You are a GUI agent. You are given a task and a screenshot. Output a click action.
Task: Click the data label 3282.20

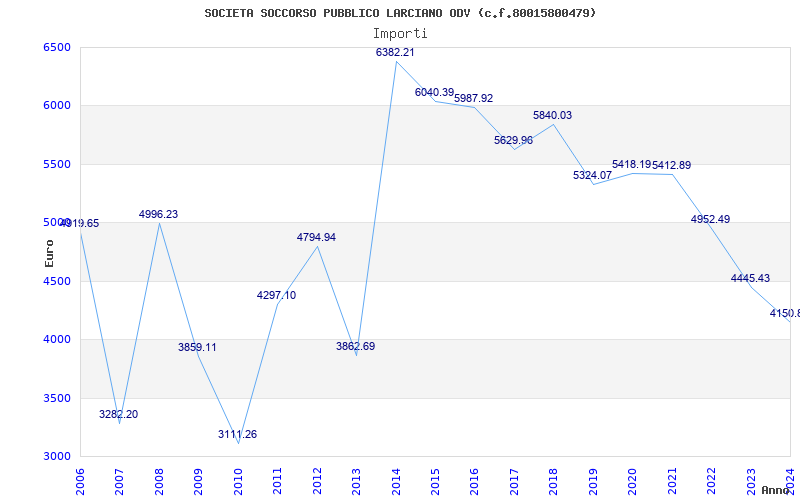click(118, 414)
